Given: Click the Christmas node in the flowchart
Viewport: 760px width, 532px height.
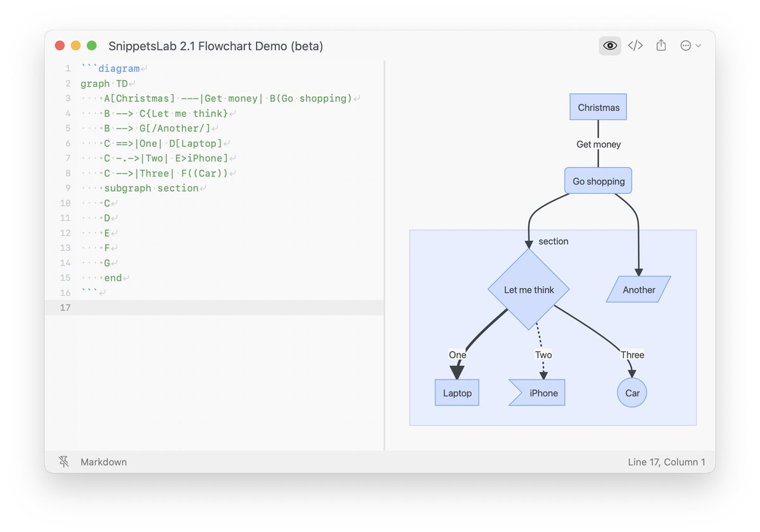Looking at the screenshot, I should point(598,108).
